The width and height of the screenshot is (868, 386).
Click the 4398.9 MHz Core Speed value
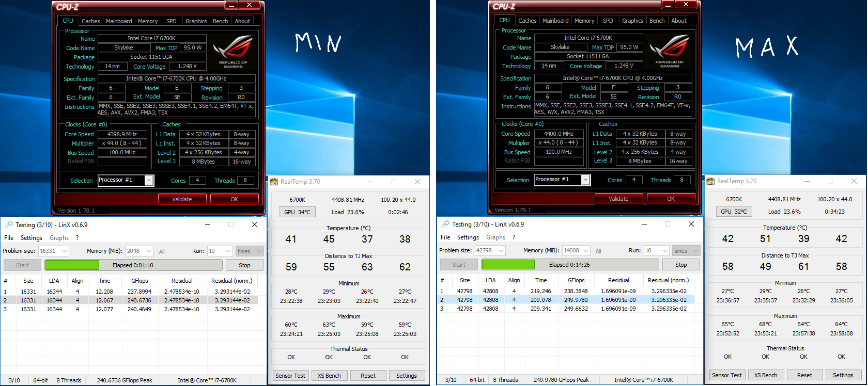(x=122, y=134)
